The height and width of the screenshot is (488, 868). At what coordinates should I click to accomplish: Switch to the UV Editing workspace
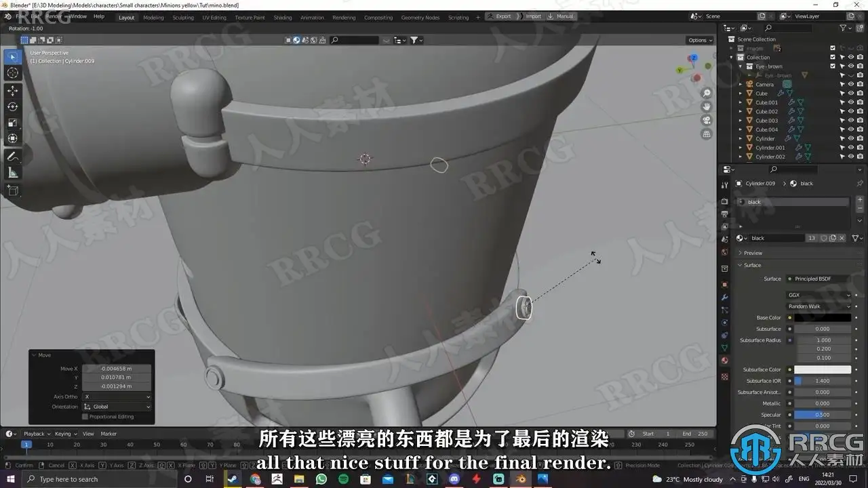pos(214,18)
